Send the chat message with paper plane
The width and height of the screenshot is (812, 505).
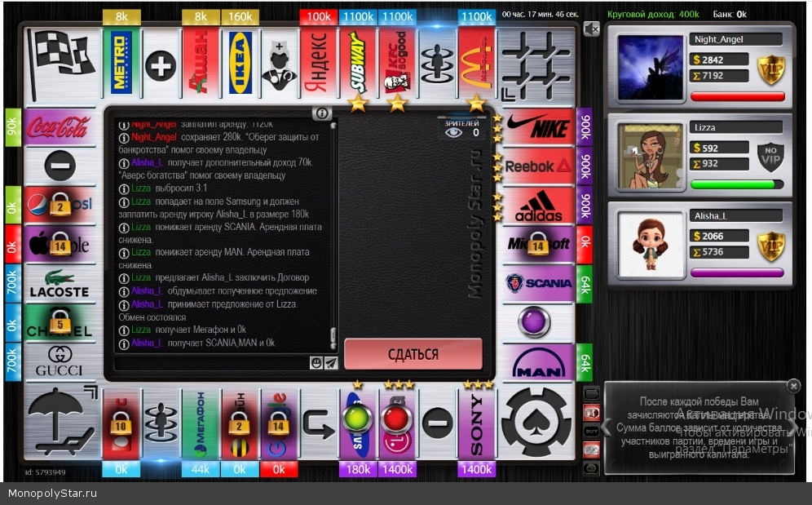pos(331,363)
